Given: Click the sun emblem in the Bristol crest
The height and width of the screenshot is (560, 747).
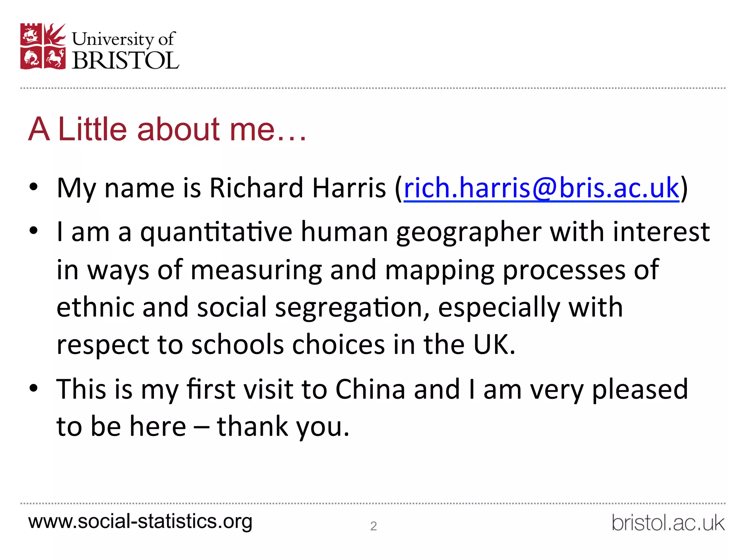Looking at the screenshot, I should [x=55, y=34].
